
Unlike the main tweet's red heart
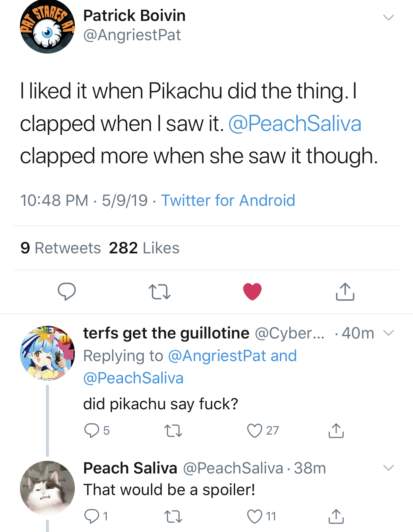(252, 292)
